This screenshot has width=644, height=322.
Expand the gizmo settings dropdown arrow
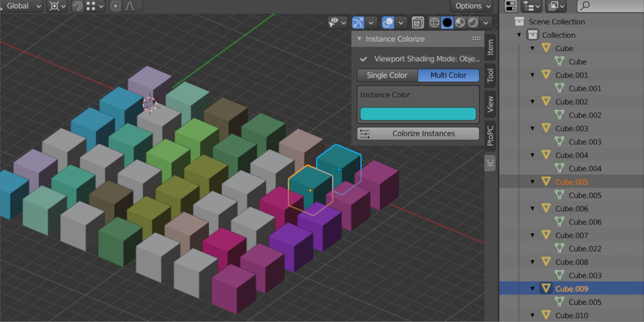point(371,22)
